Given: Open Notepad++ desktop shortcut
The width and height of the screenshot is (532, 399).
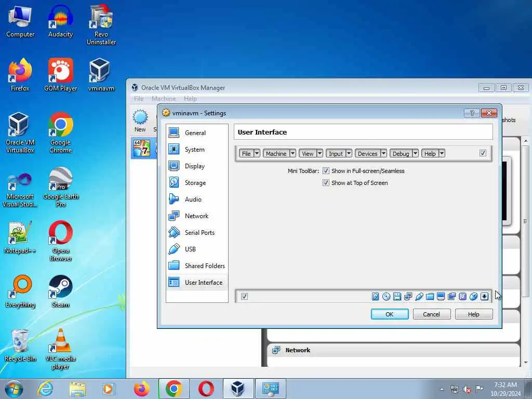Looking at the screenshot, I should tap(20, 237).
